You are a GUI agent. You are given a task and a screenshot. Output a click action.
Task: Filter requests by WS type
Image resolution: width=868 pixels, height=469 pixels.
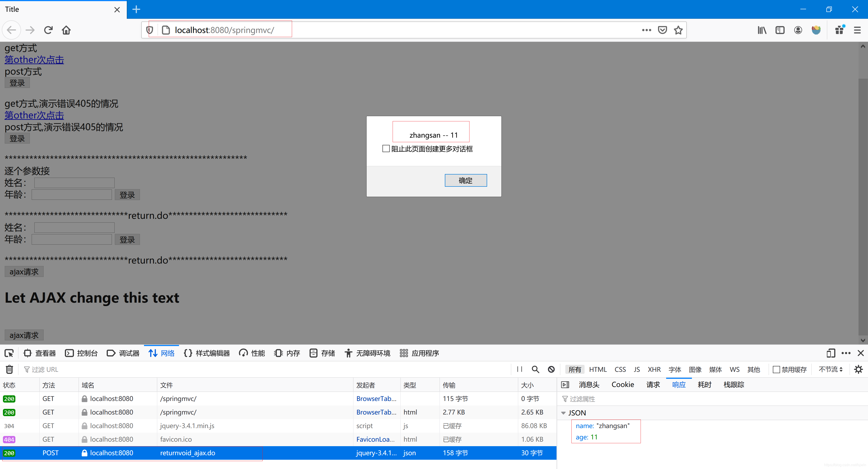(735, 370)
